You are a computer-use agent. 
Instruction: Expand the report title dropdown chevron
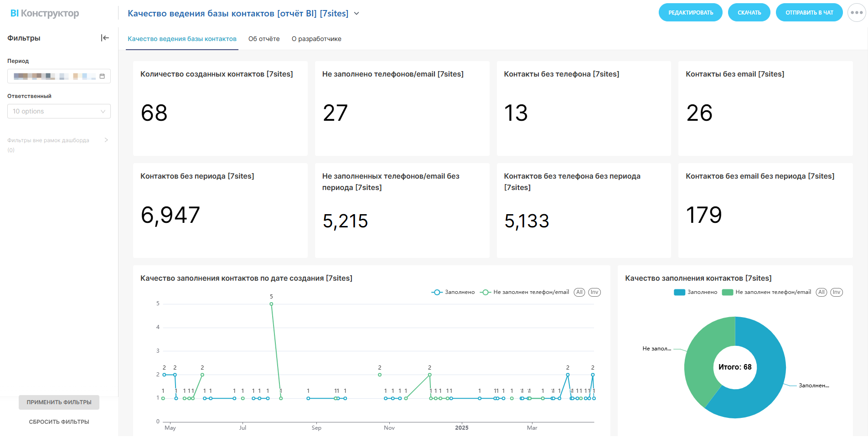click(x=356, y=14)
